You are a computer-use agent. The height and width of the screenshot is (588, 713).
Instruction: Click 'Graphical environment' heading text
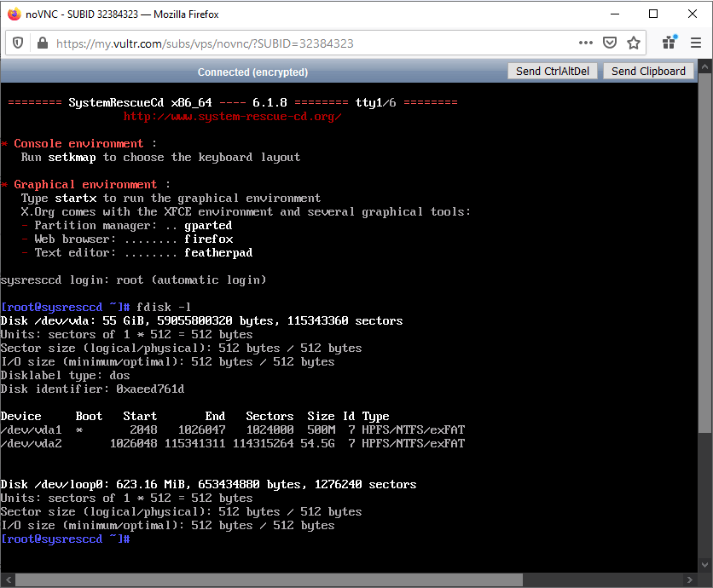pyautogui.click(x=85, y=184)
